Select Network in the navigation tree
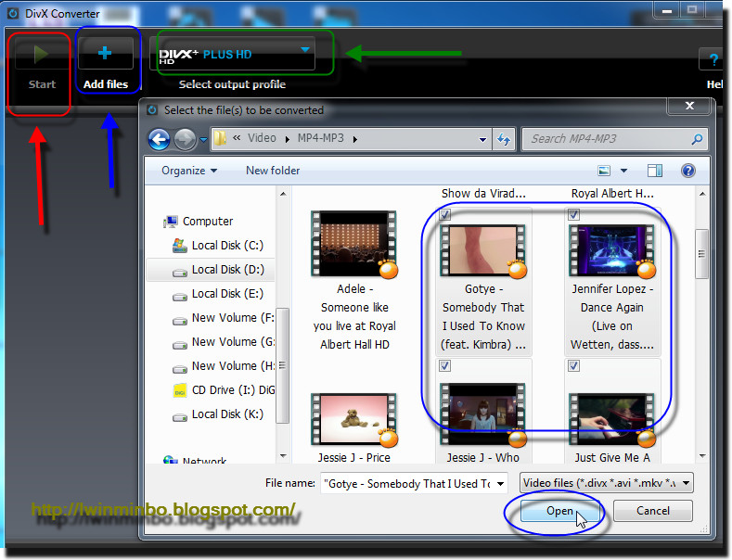 click(x=204, y=461)
